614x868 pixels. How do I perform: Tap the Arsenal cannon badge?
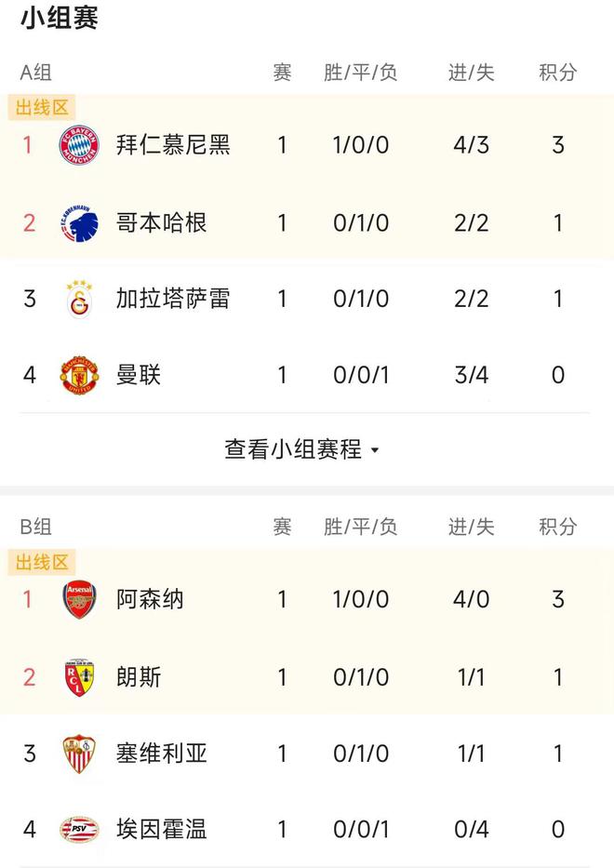[79, 599]
